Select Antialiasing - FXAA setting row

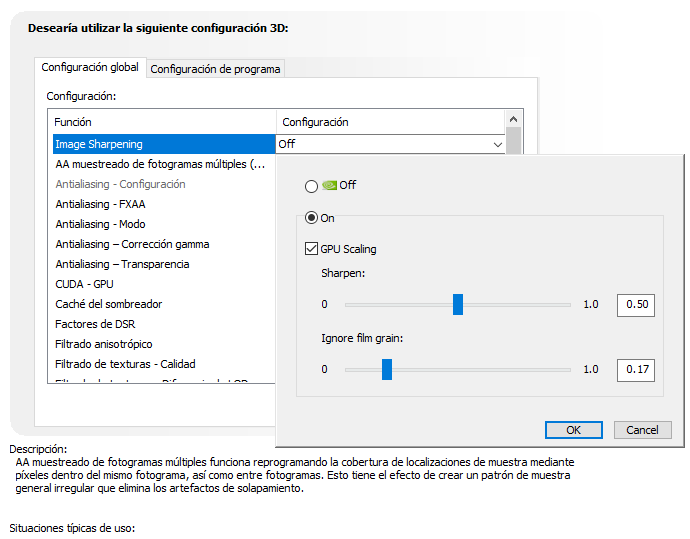(x=164, y=204)
